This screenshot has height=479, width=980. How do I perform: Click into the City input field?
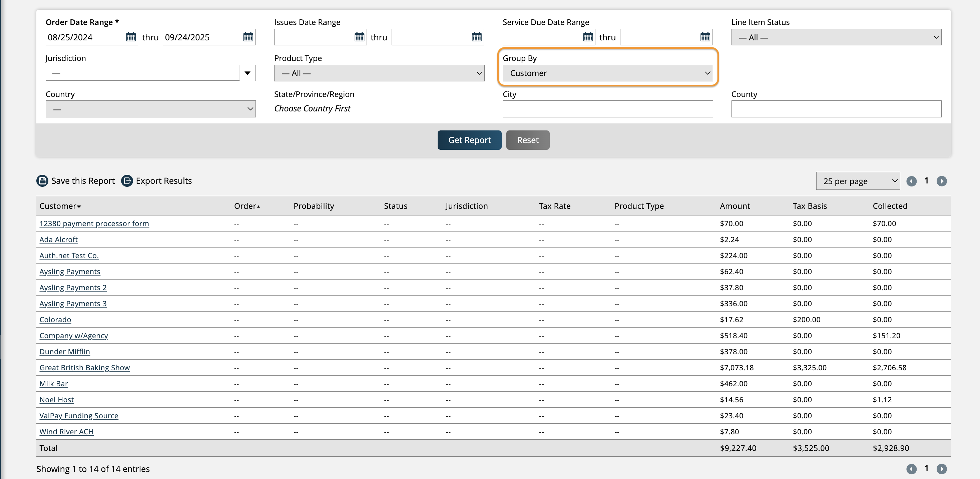coord(607,109)
